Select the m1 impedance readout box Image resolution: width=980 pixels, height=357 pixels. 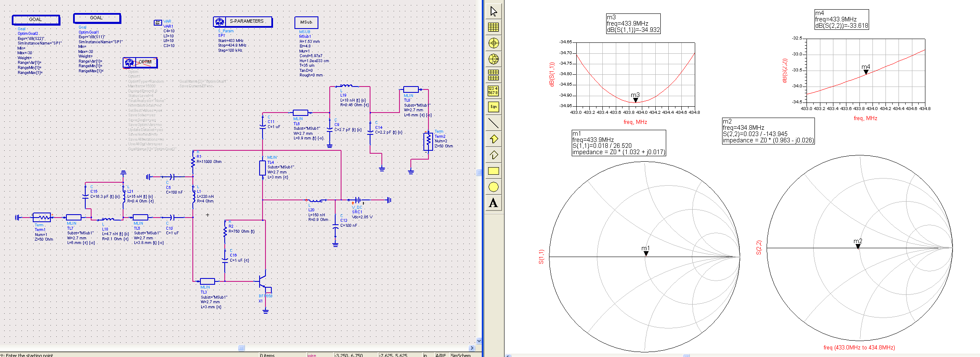(x=619, y=143)
